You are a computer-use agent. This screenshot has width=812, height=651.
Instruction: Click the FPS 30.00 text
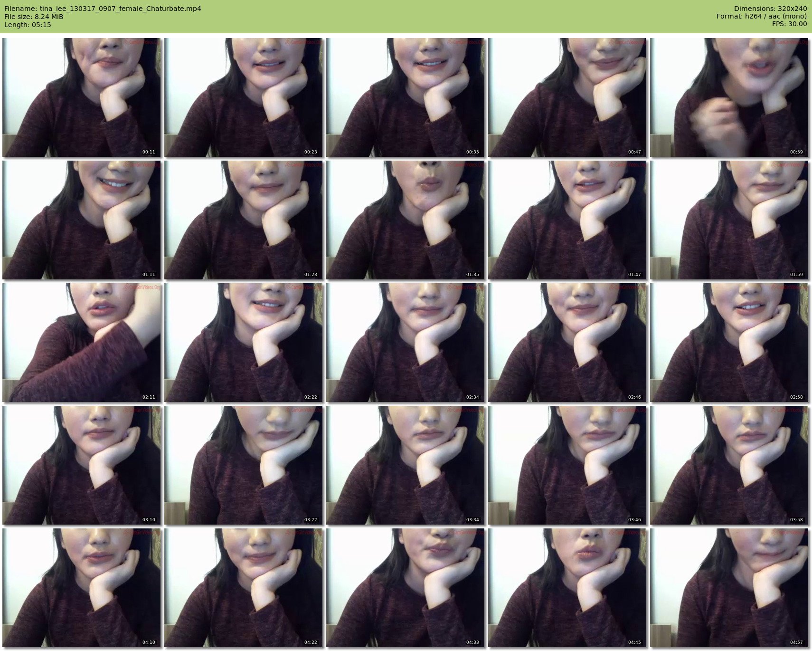pyautogui.click(x=789, y=24)
